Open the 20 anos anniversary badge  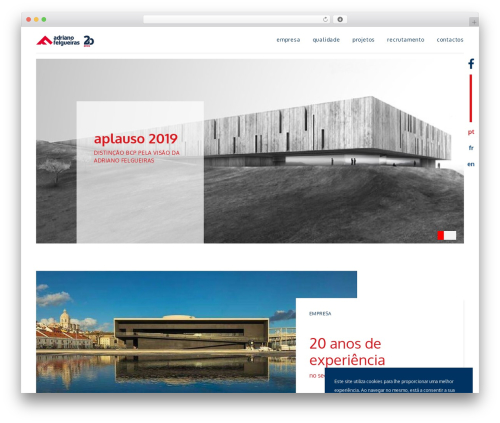89,41
